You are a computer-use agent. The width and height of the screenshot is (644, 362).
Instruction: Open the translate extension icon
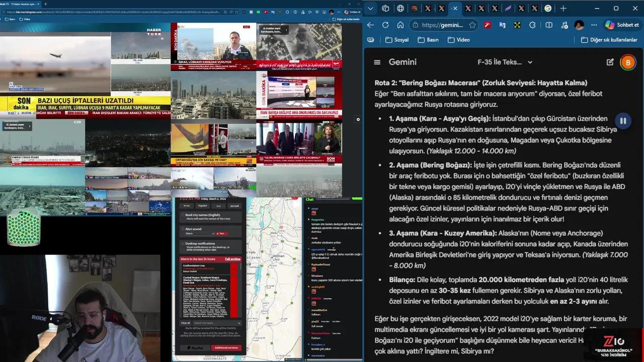pos(502,25)
